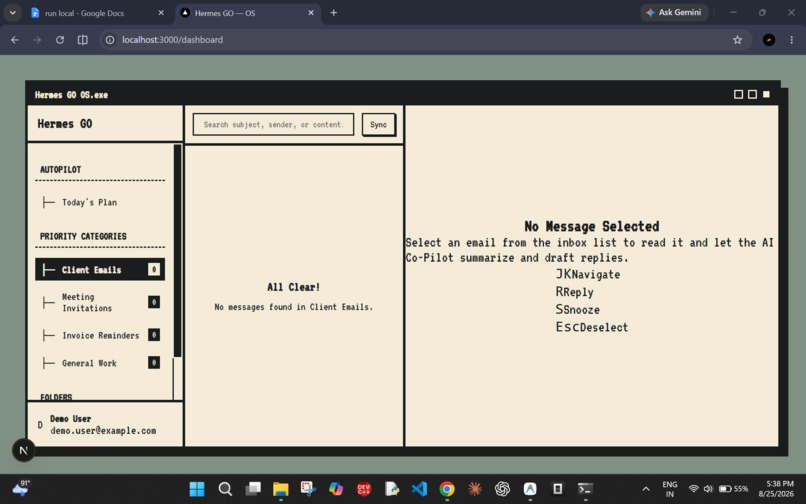Click the General Work count badge
The image size is (806, 504).
tap(154, 363)
